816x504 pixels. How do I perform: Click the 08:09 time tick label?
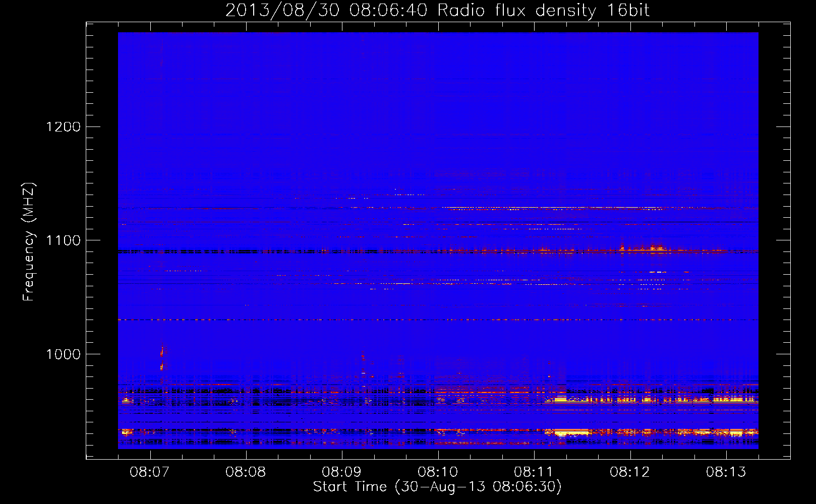tap(342, 472)
